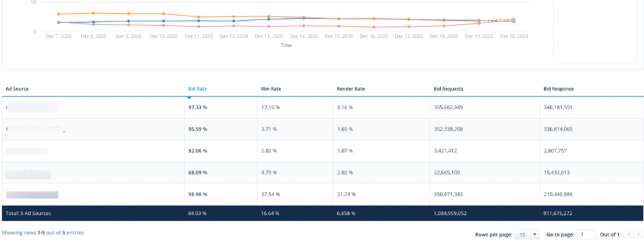The height and width of the screenshot is (245, 644).
Task: Go to the next page arrow
Action: coord(638,235)
